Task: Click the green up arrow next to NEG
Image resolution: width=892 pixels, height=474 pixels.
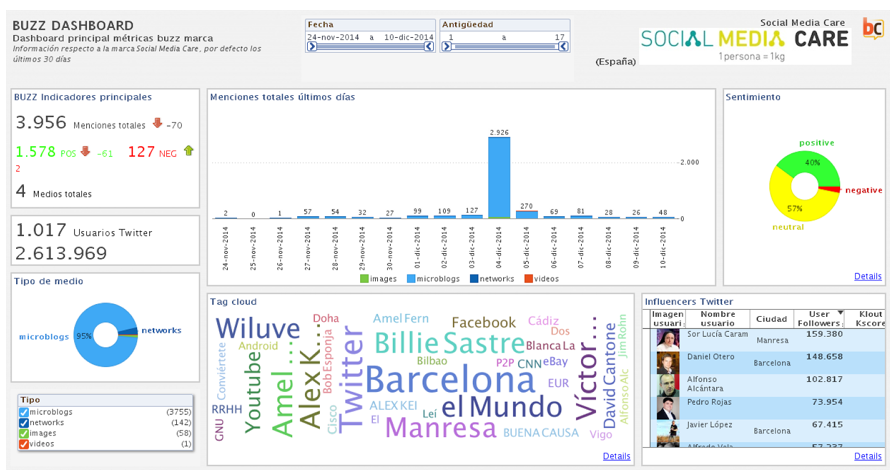Action: coord(189,151)
